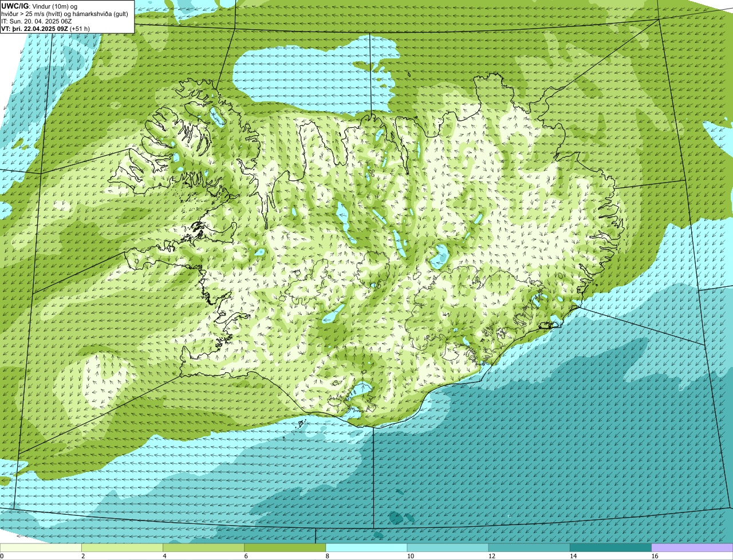Click the 'UWC/IG: Vindur (10m) og' title line

40,6
